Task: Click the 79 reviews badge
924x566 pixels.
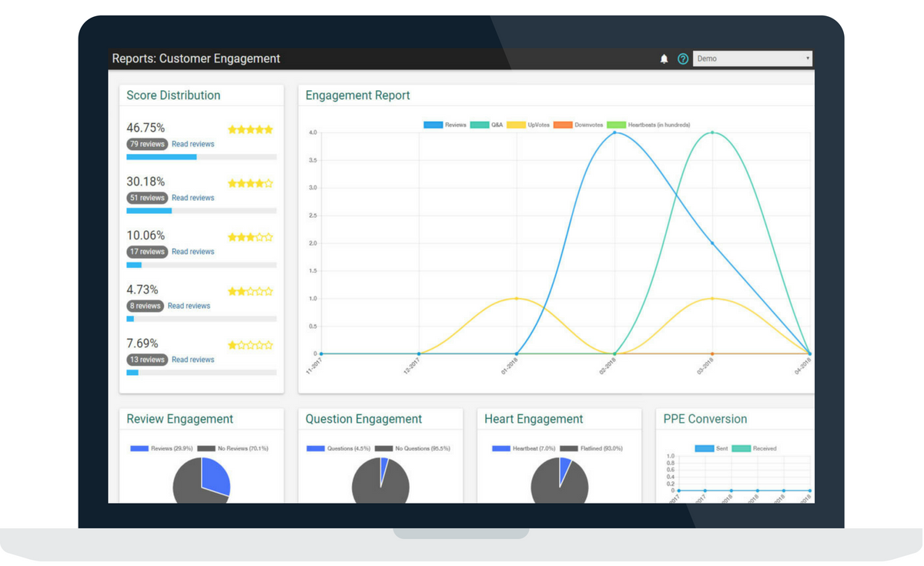Action: [147, 144]
